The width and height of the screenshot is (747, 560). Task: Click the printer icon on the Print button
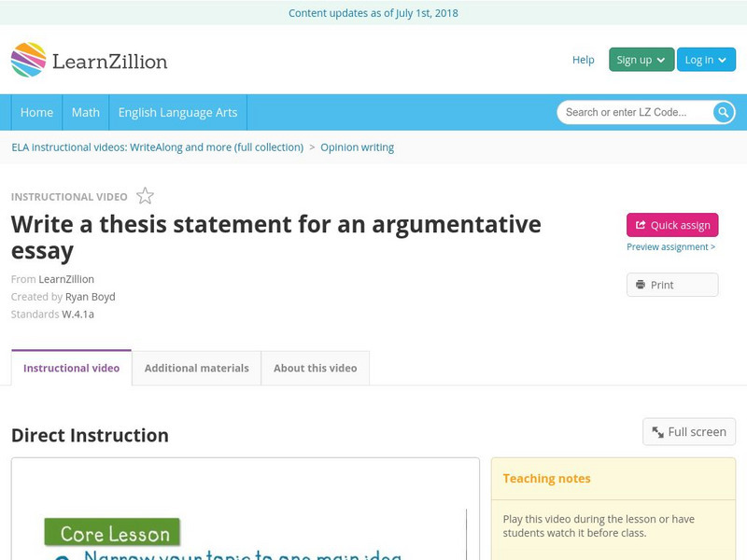tap(640, 284)
